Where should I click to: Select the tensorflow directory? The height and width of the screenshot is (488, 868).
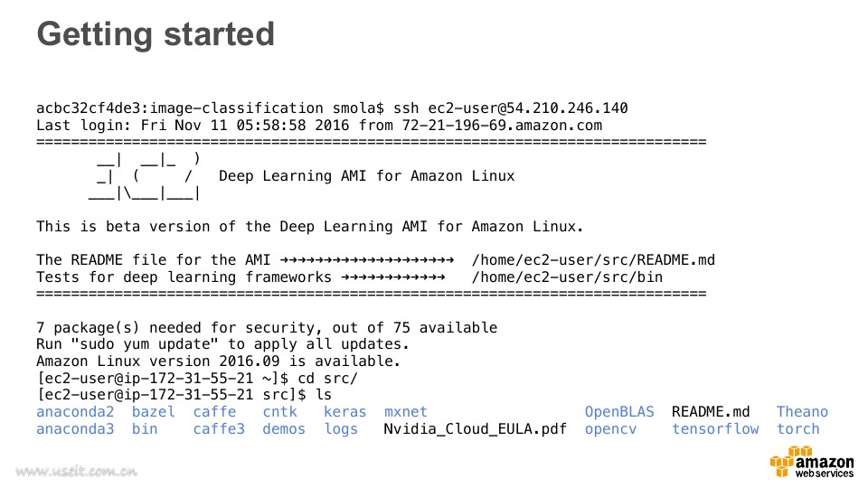tap(715, 429)
